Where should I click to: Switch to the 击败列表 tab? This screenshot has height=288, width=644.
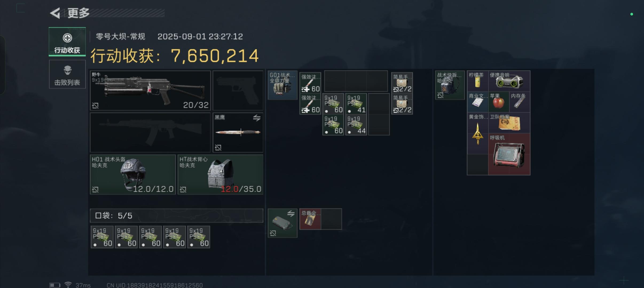point(67,74)
